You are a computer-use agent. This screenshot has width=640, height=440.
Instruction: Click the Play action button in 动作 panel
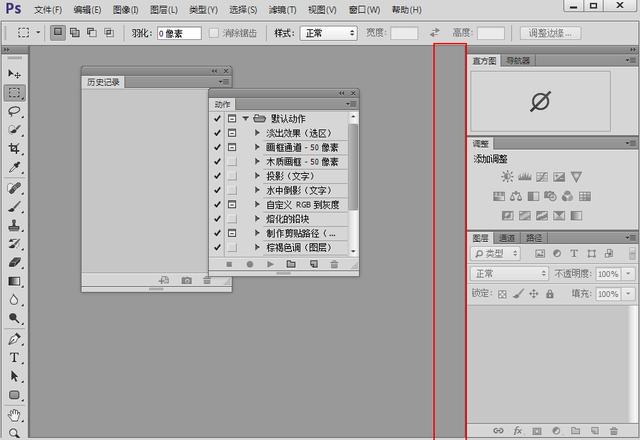pos(270,264)
